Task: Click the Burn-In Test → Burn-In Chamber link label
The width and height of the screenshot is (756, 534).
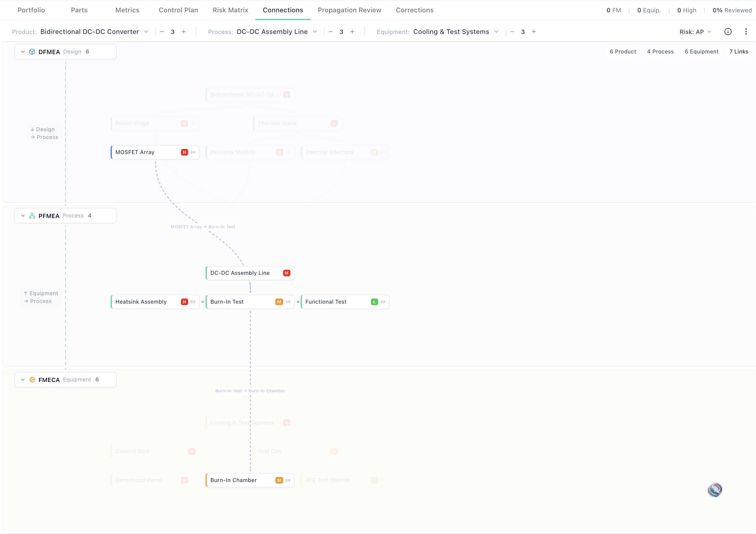Action: coord(250,390)
